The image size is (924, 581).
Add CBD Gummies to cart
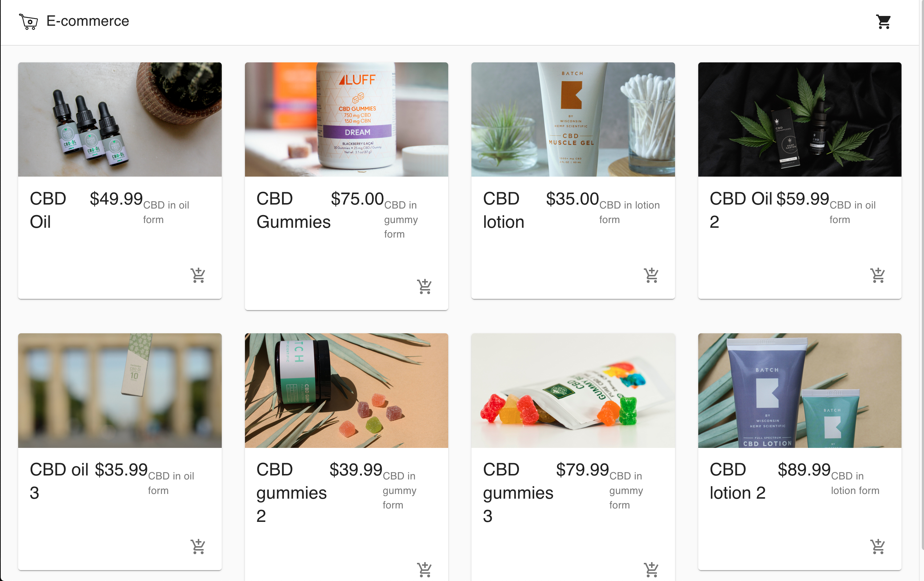click(424, 287)
